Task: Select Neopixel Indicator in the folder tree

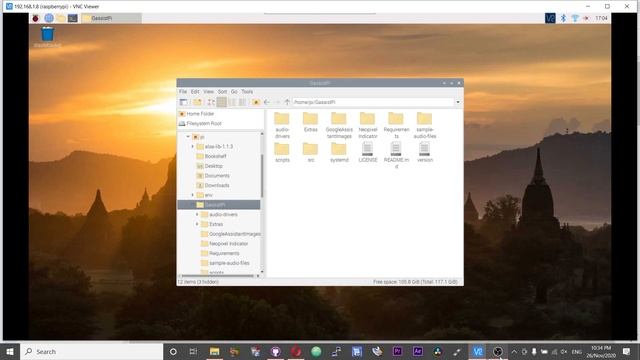Action: coord(228,244)
